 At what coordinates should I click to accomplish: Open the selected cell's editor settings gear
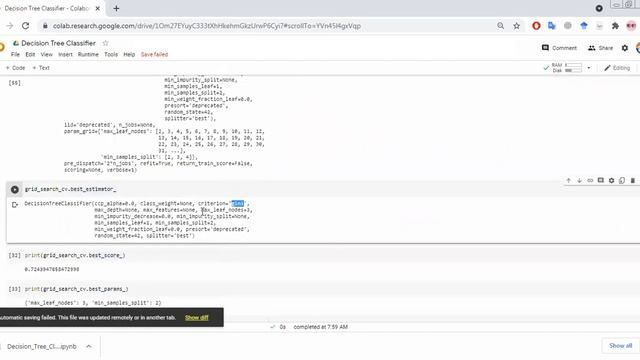pyautogui.click(x=611, y=180)
